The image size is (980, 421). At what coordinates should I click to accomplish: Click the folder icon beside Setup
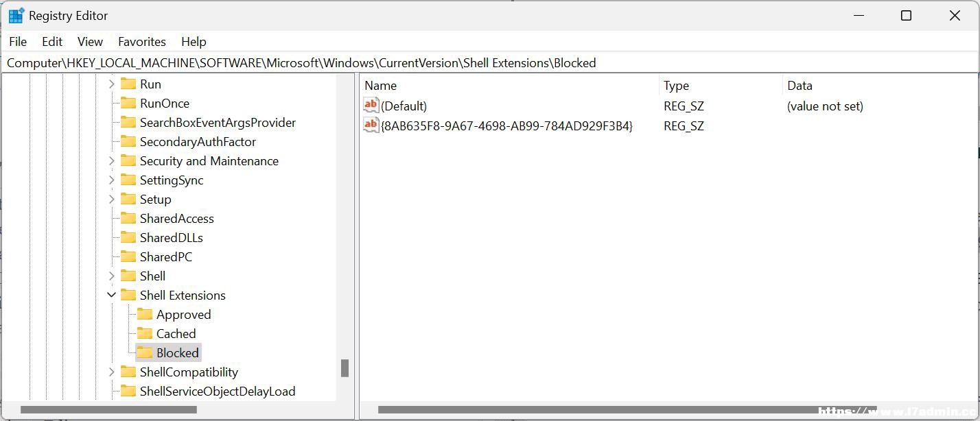pos(128,199)
